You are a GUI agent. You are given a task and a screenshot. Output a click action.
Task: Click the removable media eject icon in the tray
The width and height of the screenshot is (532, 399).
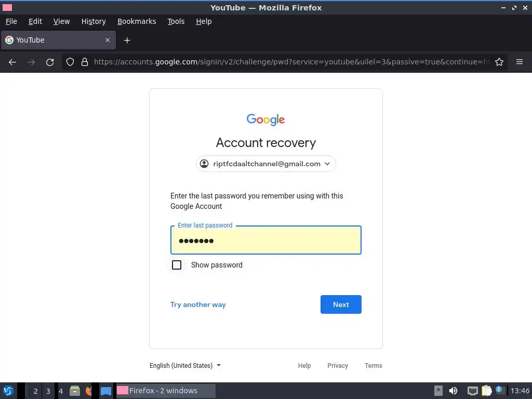click(x=438, y=391)
